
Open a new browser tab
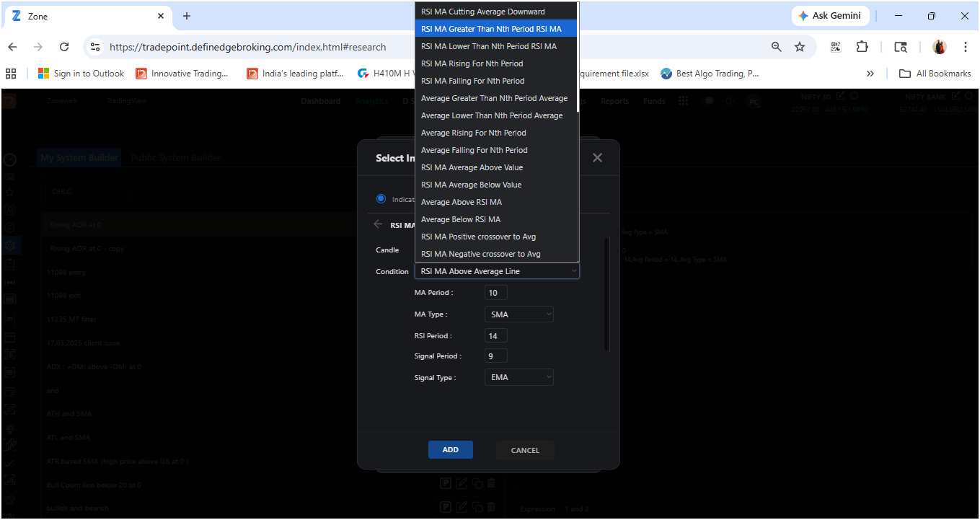(x=187, y=16)
